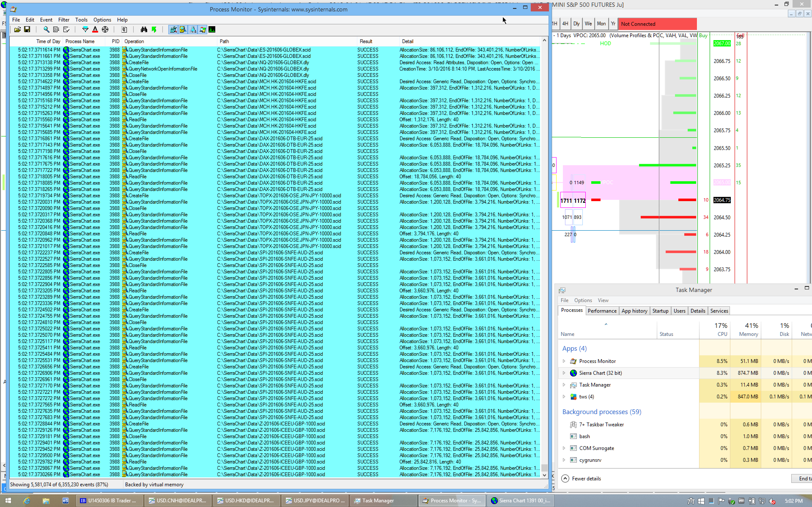
Task: Click the Save floppy disk icon
Action: tap(27, 30)
